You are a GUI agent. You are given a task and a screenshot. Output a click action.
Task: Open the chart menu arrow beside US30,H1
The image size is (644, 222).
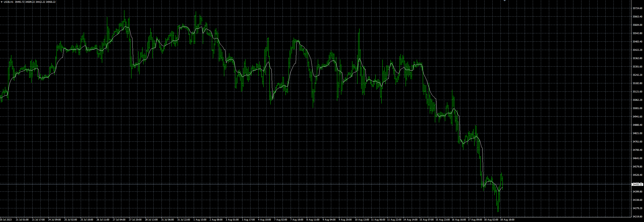tap(2, 2)
